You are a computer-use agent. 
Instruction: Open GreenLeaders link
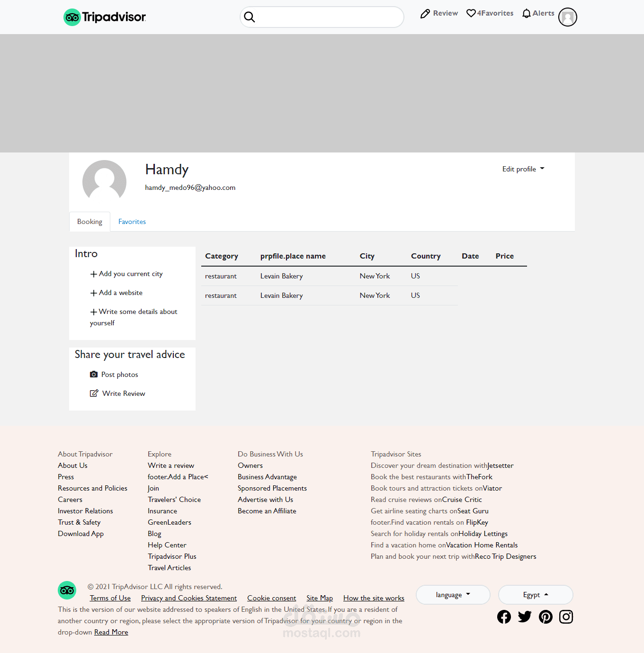point(170,522)
